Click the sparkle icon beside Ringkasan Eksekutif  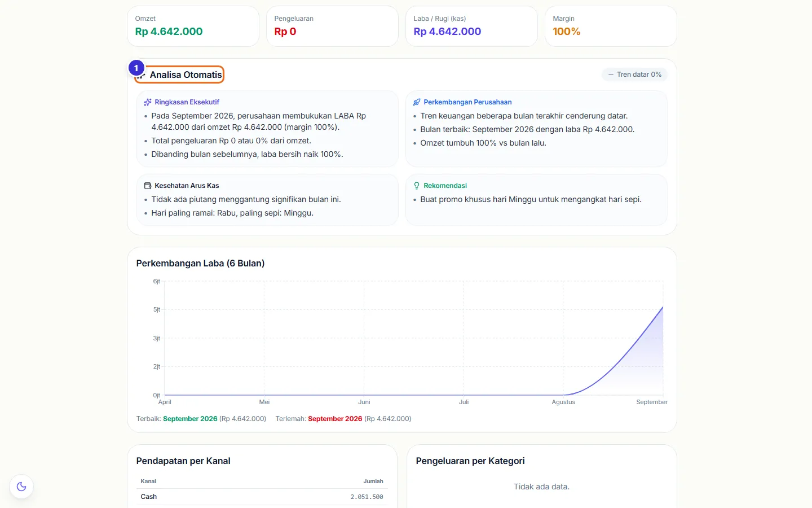[148, 102]
